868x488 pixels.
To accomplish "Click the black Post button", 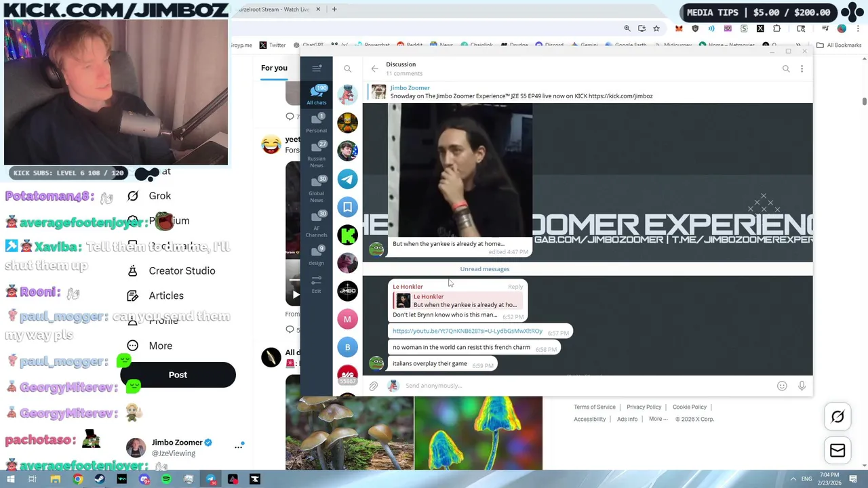I will pos(178,375).
